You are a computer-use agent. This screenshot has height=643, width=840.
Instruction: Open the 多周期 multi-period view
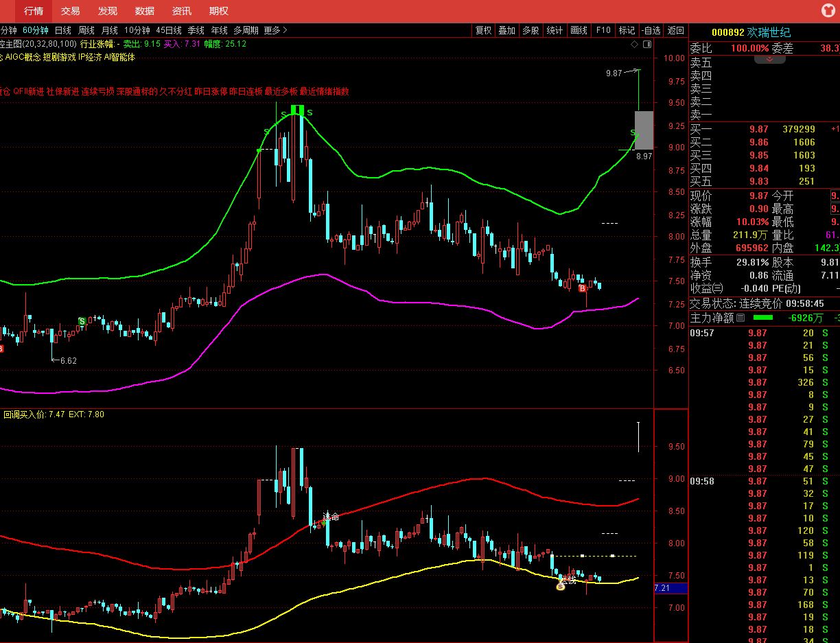[246, 30]
